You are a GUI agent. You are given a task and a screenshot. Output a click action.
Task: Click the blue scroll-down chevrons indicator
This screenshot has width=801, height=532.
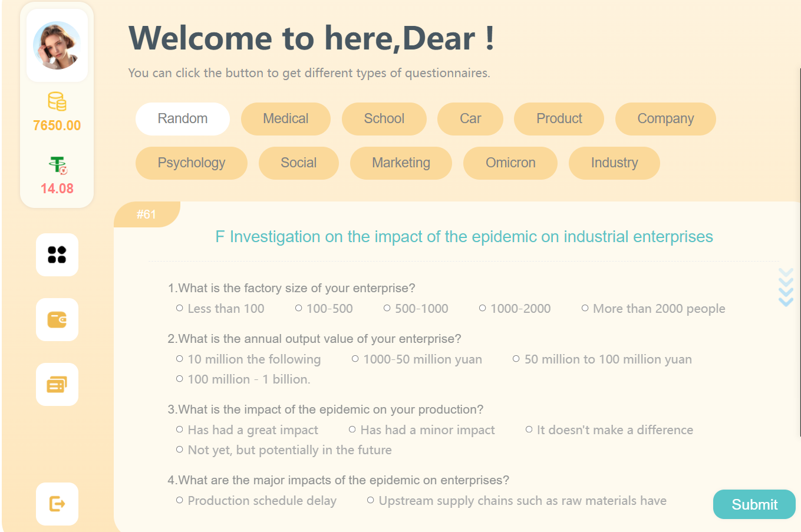(786, 288)
